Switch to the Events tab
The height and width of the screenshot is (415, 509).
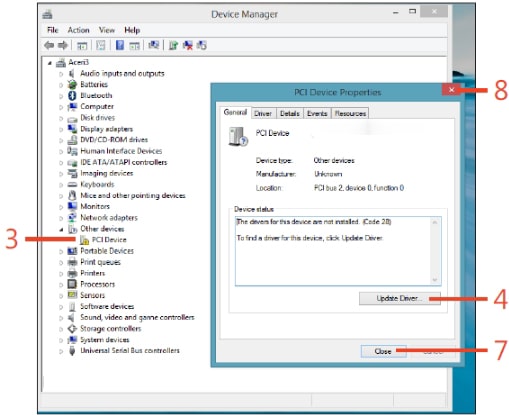tap(317, 113)
